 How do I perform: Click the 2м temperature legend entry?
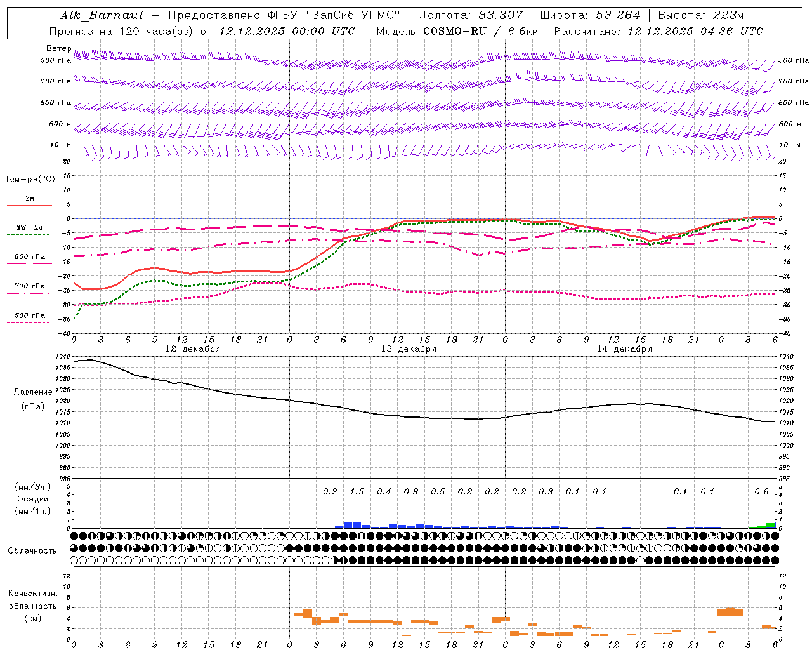30,198
